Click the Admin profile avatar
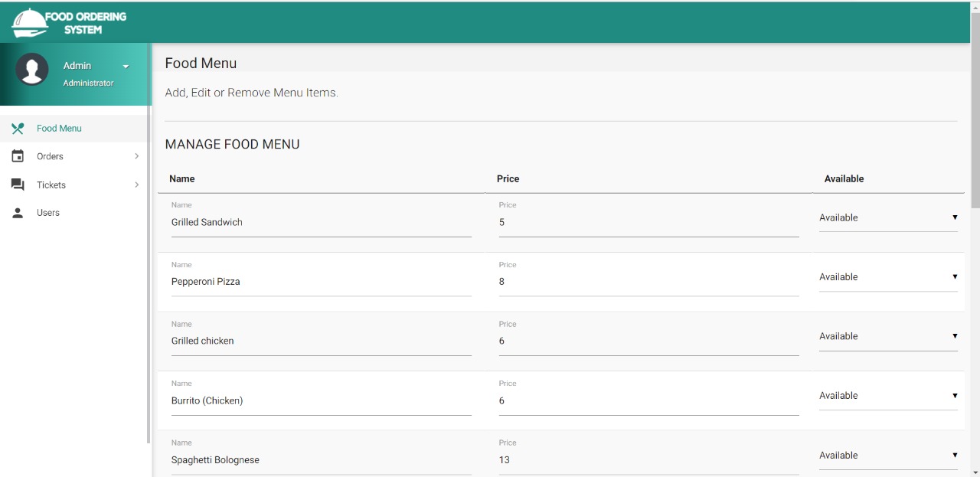 pyautogui.click(x=32, y=69)
